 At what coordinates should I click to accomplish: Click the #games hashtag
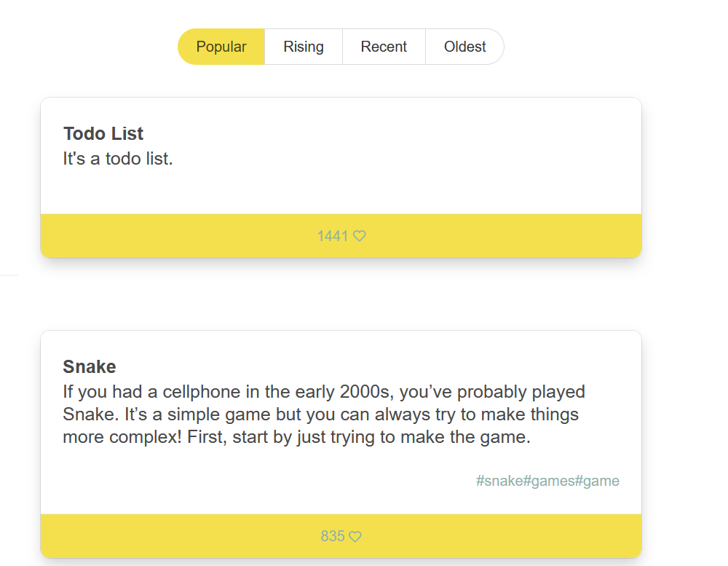tap(548, 481)
